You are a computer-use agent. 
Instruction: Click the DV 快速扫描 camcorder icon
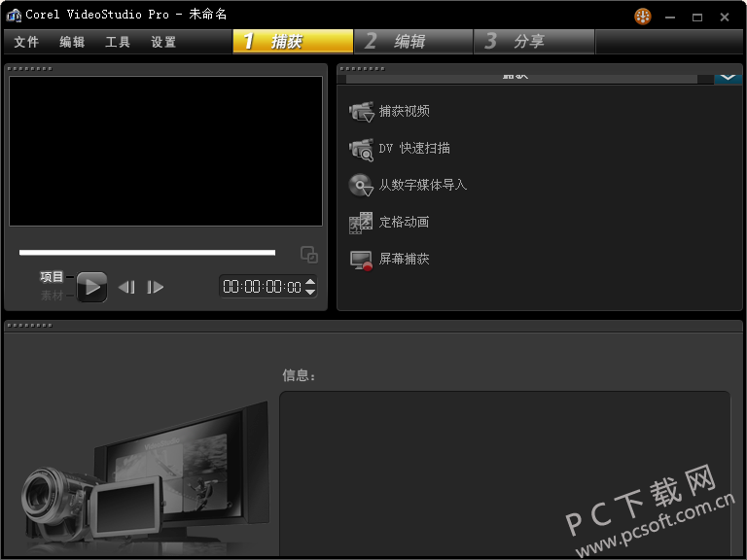[x=361, y=149]
